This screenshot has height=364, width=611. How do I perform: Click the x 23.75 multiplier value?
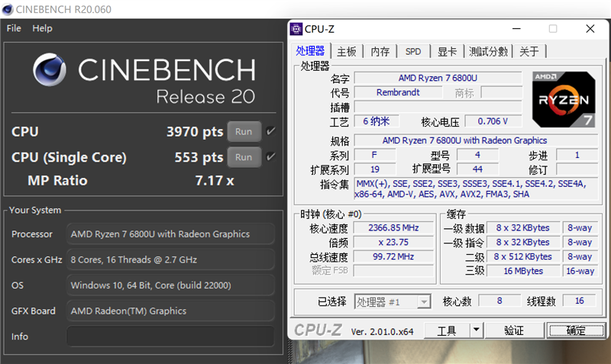click(x=393, y=242)
